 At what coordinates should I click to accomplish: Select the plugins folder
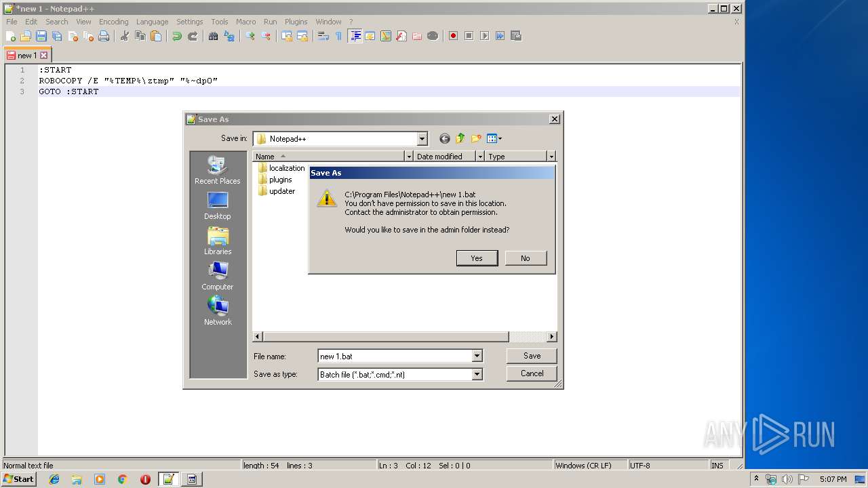(x=275, y=180)
